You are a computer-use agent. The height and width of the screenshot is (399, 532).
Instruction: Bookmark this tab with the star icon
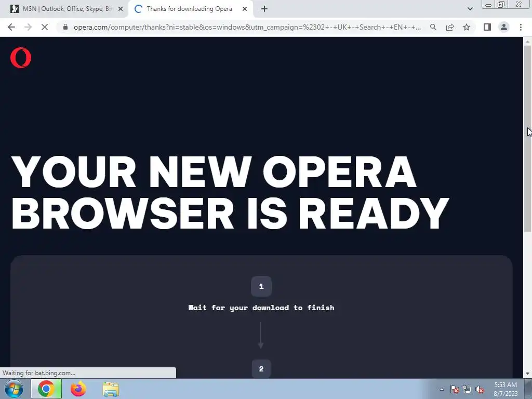click(467, 27)
